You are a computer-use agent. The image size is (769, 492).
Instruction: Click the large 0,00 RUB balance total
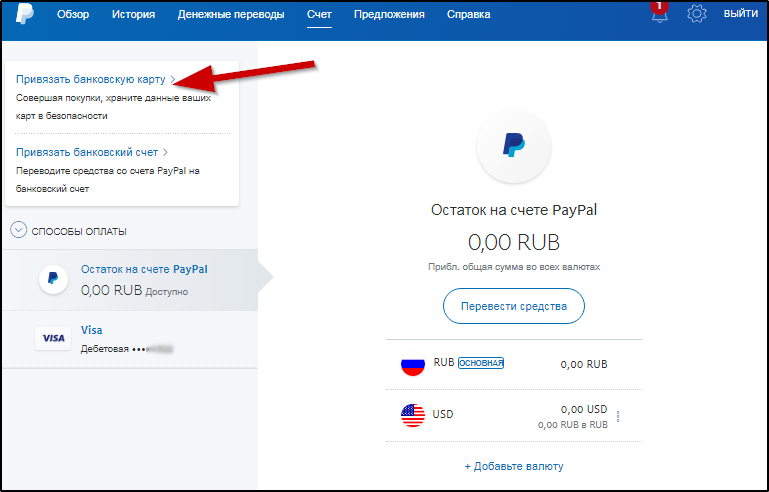513,242
